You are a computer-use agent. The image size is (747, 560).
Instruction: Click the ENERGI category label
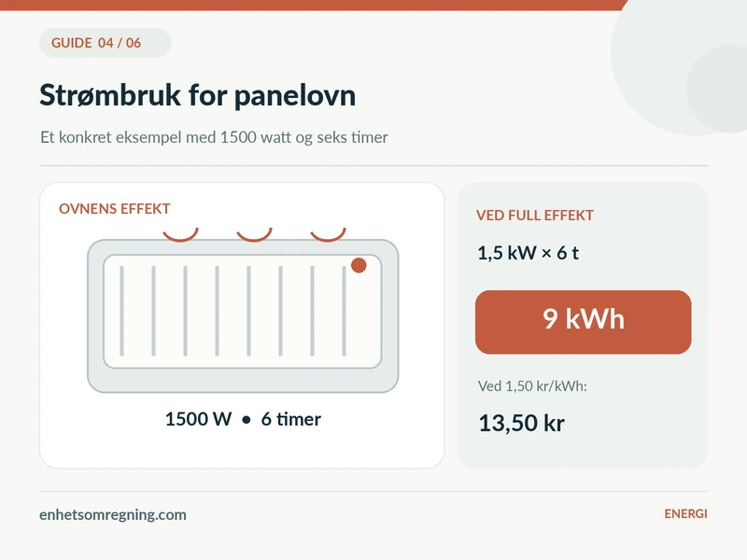coord(686,514)
